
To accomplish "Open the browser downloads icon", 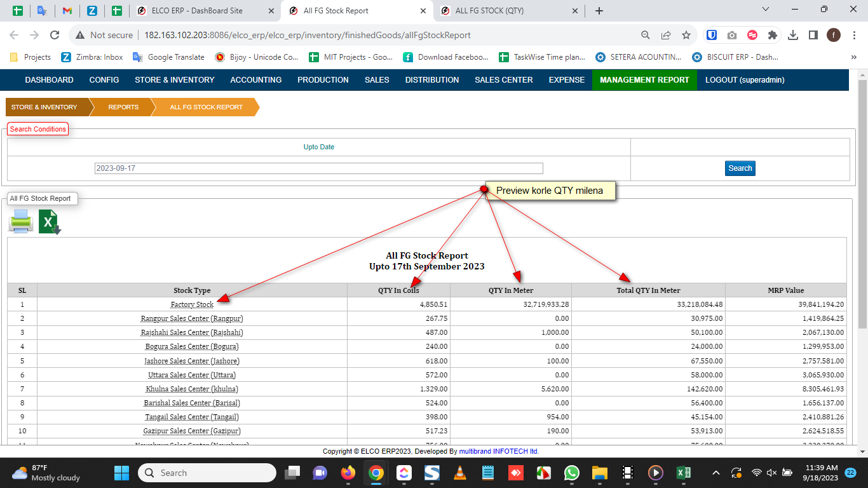I will 792,36.
